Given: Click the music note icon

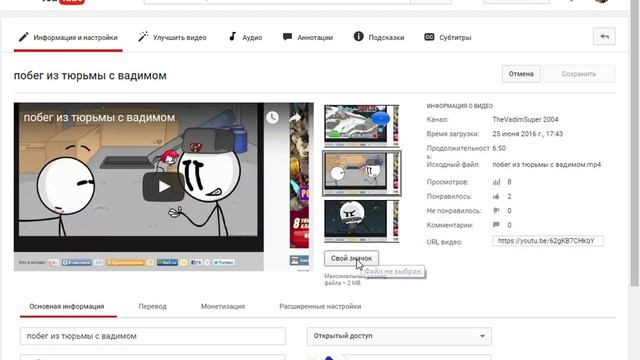Looking at the screenshot, I should [232, 37].
